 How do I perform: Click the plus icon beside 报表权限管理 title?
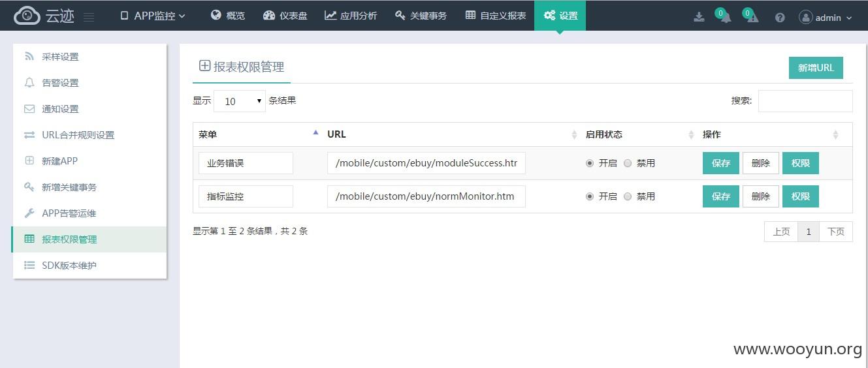pos(204,66)
